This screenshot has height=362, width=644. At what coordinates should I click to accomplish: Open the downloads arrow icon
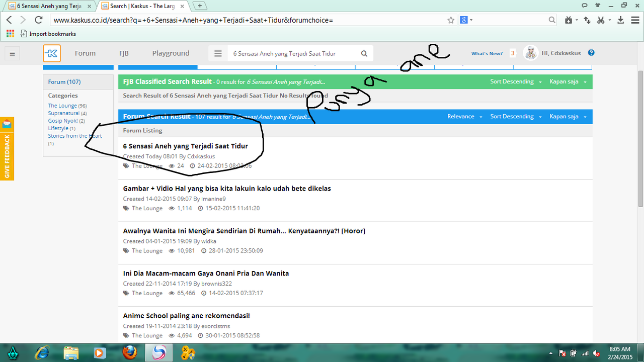(x=620, y=20)
